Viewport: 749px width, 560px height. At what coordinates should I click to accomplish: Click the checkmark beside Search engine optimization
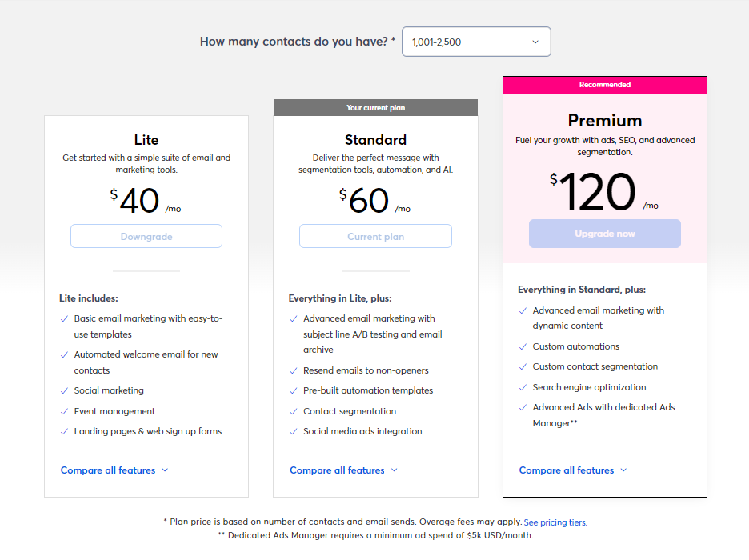point(523,387)
